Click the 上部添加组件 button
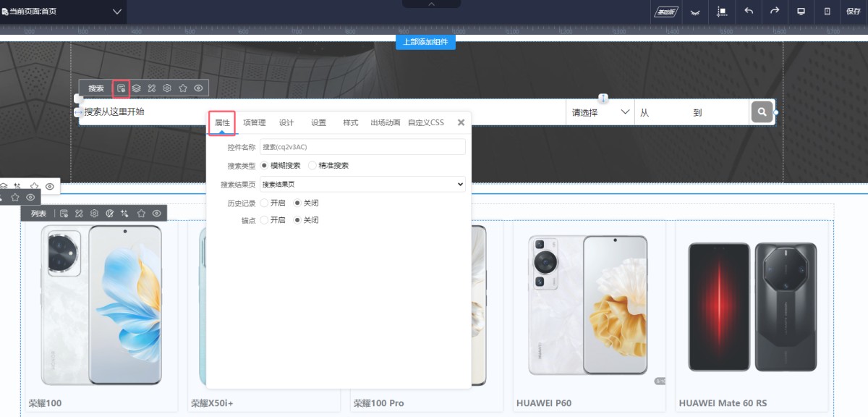 click(x=425, y=42)
